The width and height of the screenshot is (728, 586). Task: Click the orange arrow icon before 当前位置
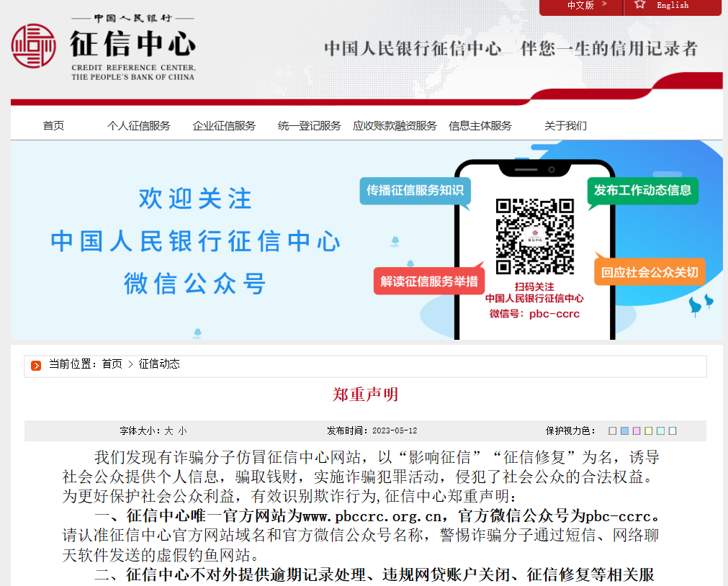coord(36,366)
